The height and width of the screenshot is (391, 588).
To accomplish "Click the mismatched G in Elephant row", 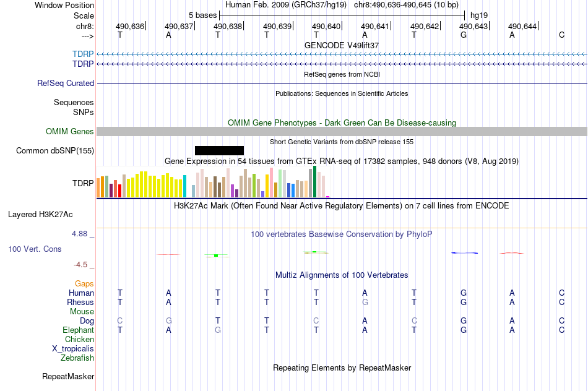I will pyautogui.click(x=218, y=330).
